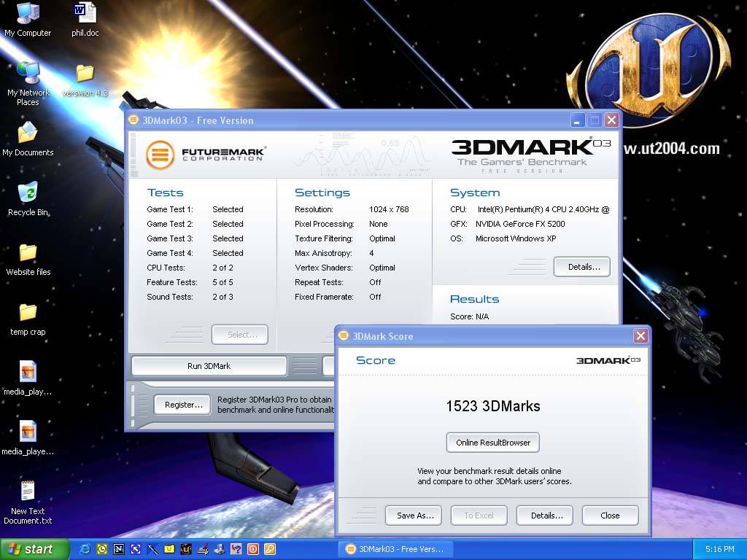747x560 pixels.
Task: Select the temp crap folder
Action: 28,319
